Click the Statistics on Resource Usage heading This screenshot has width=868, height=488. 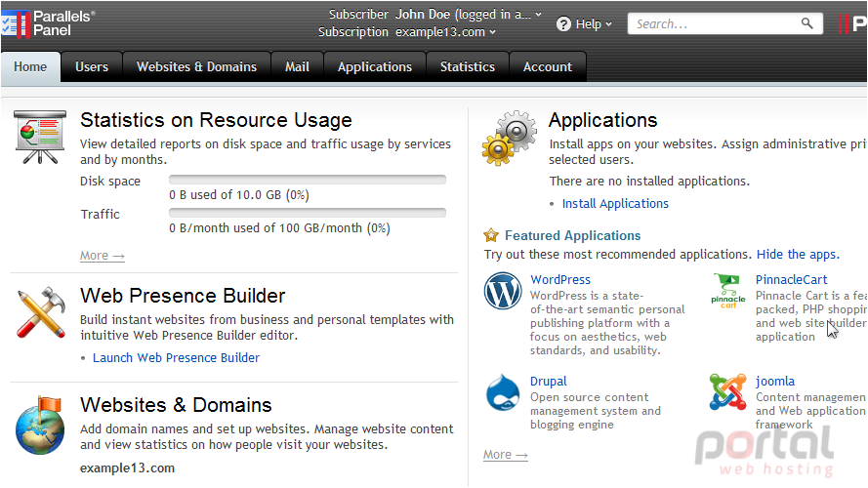[216, 120]
